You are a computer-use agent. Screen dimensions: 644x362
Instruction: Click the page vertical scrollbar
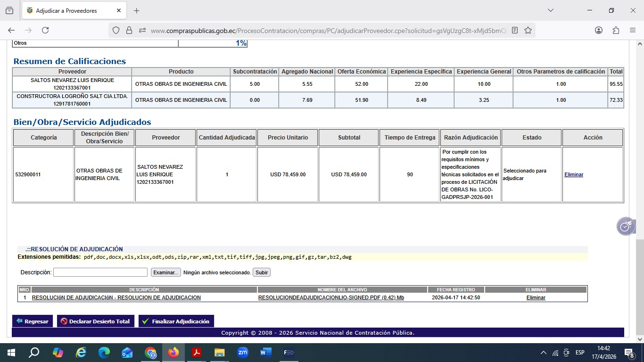pos(639,189)
